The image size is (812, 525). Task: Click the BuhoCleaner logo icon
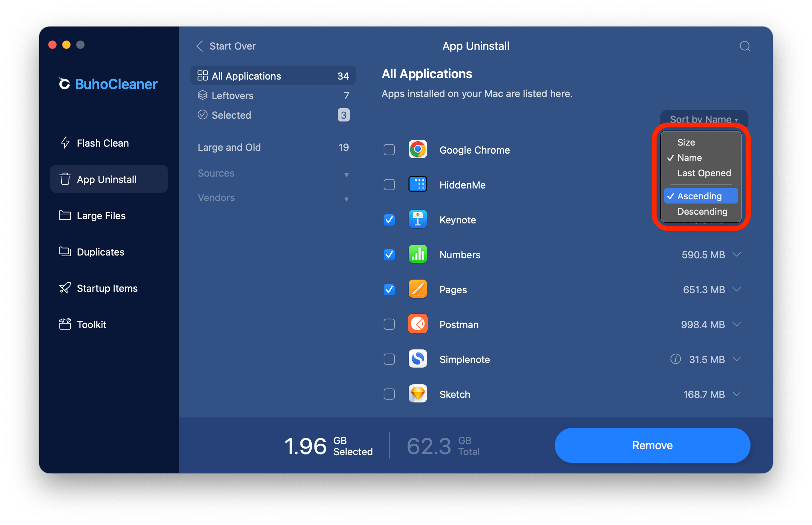pos(64,84)
